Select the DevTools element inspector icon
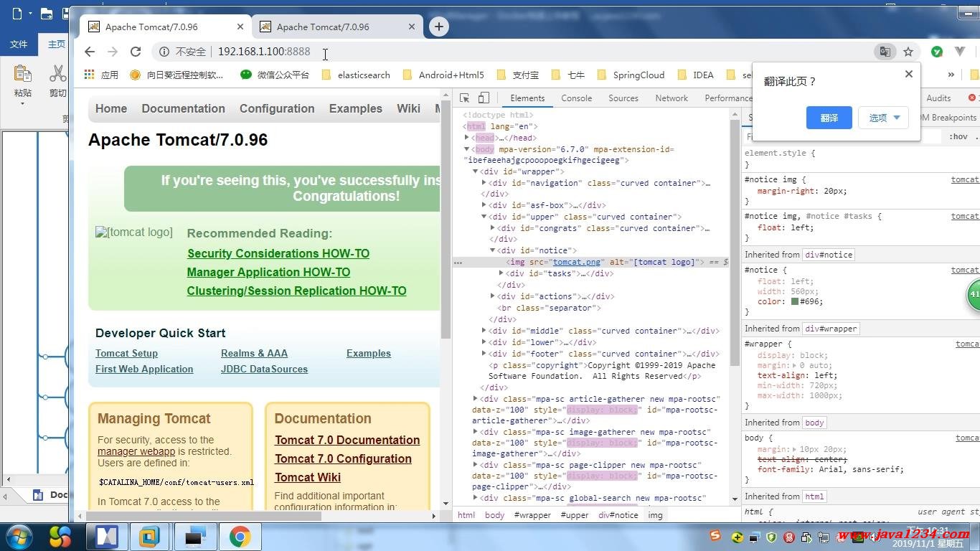Viewport: 980px width, 551px height. pyautogui.click(x=464, y=98)
